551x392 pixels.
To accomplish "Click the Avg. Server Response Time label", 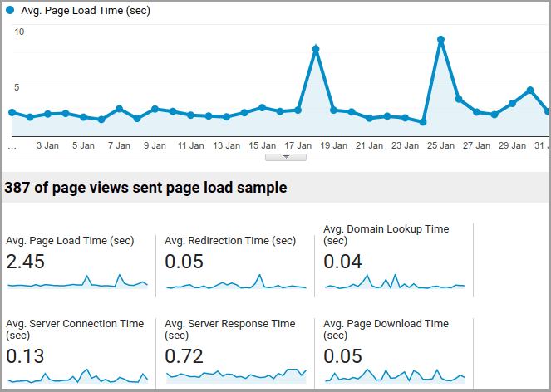I will (230, 329).
